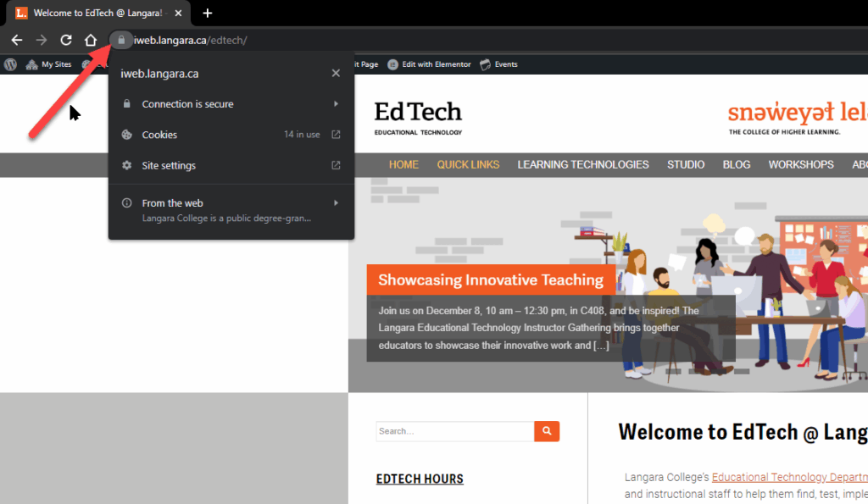Go back using the back arrow
Image resolution: width=868 pixels, height=504 pixels.
(x=17, y=40)
